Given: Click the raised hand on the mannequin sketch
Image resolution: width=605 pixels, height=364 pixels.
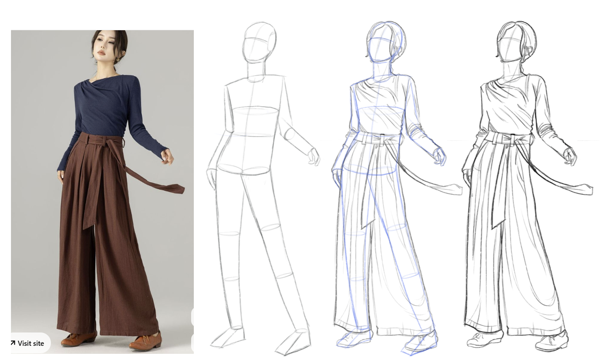Looking at the screenshot, I should click(x=314, y=157).
